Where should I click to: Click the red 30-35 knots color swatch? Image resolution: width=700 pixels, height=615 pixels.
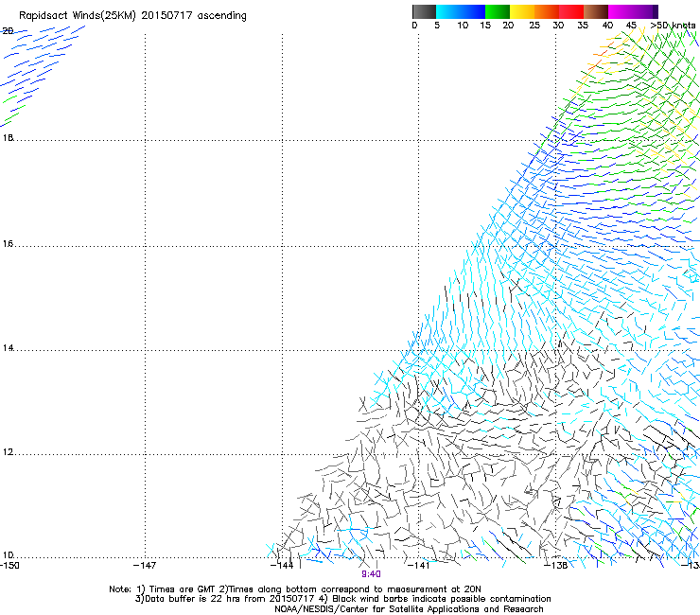point(571,11)
